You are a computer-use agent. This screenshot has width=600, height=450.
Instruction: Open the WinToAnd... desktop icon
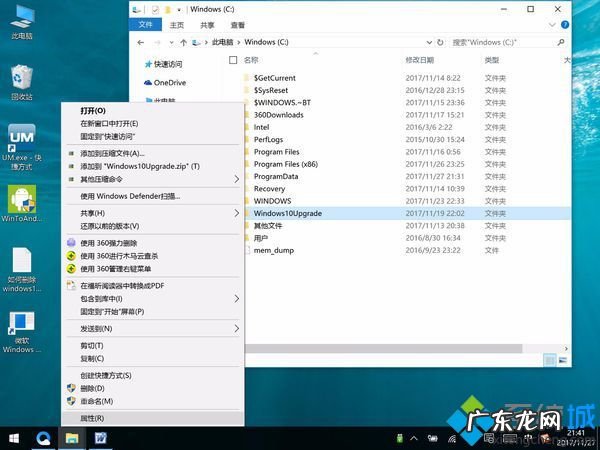(21, 204)
